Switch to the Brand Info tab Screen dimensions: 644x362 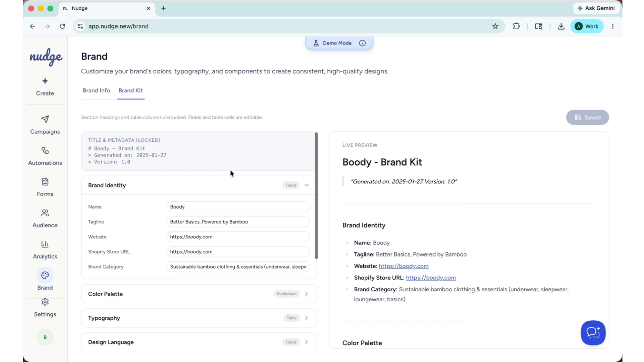(96, 90)
